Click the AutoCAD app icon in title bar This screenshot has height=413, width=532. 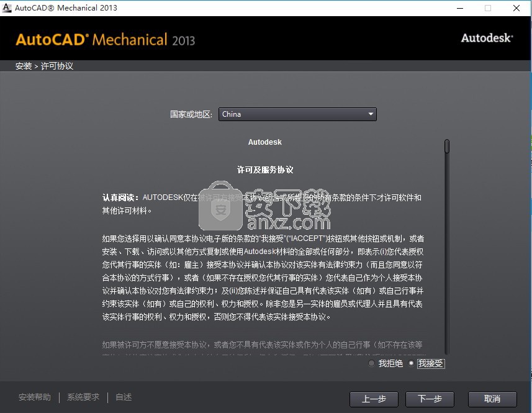pyautogui.click(x=6, y=8)
